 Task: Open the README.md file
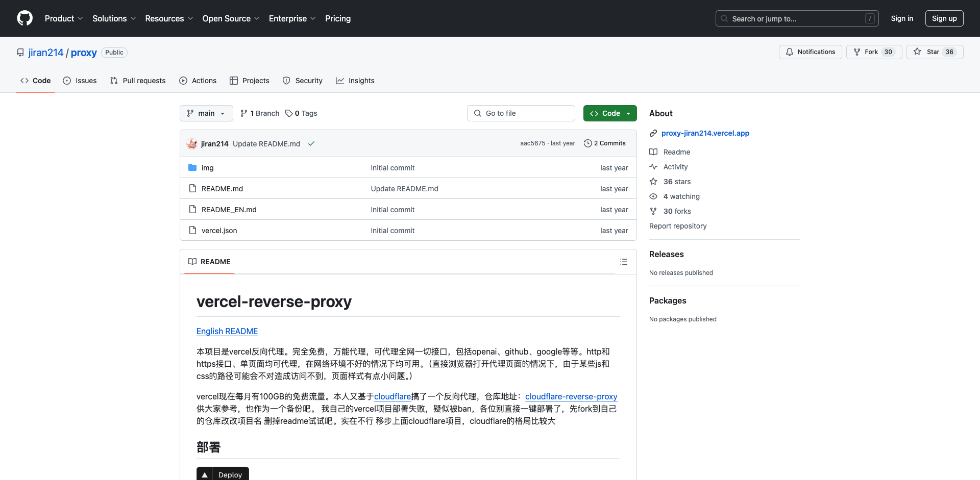click(x=222, y=189)
